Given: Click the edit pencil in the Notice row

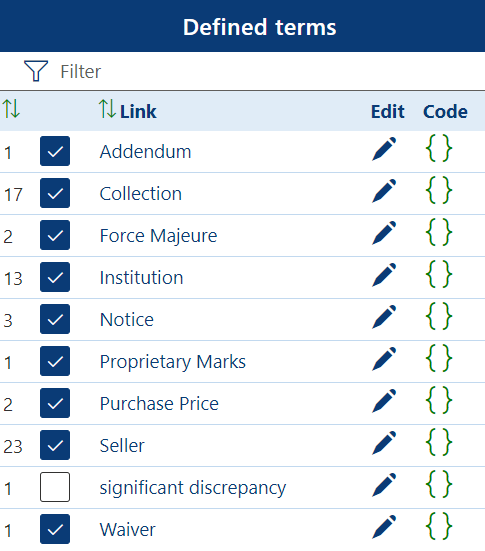Looking at the screenshot, I should pyautogui.click(x=384, y=317).
